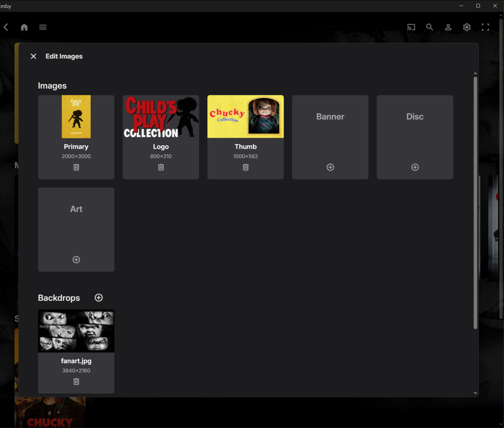Delete the Logo image
The image size is (504, 428).
tap(161, 167)
